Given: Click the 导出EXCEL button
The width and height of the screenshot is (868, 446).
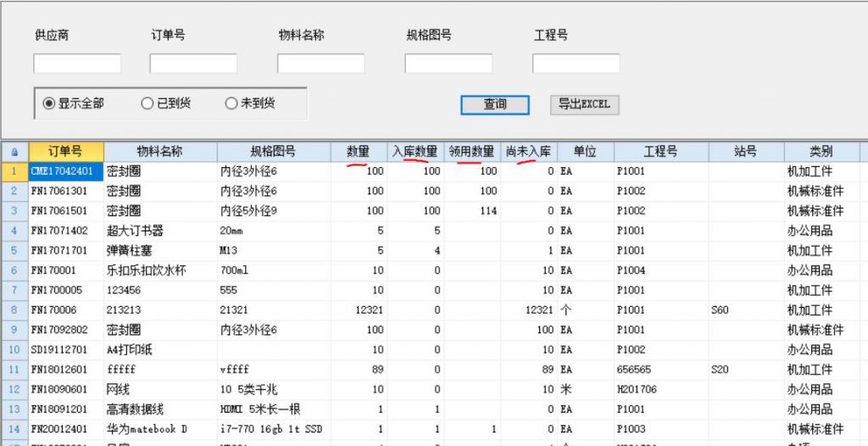Looking at the screenshot, I should [x=584, y=104].
